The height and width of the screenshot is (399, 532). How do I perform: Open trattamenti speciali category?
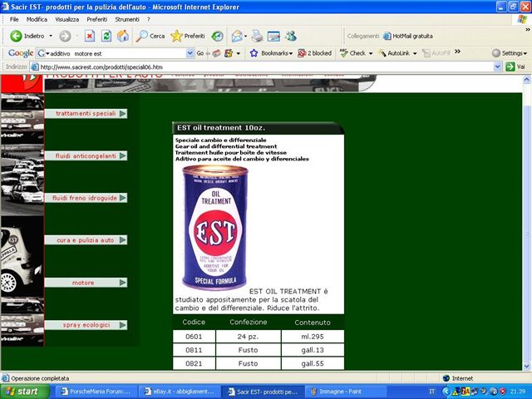(x=86, y=113)
